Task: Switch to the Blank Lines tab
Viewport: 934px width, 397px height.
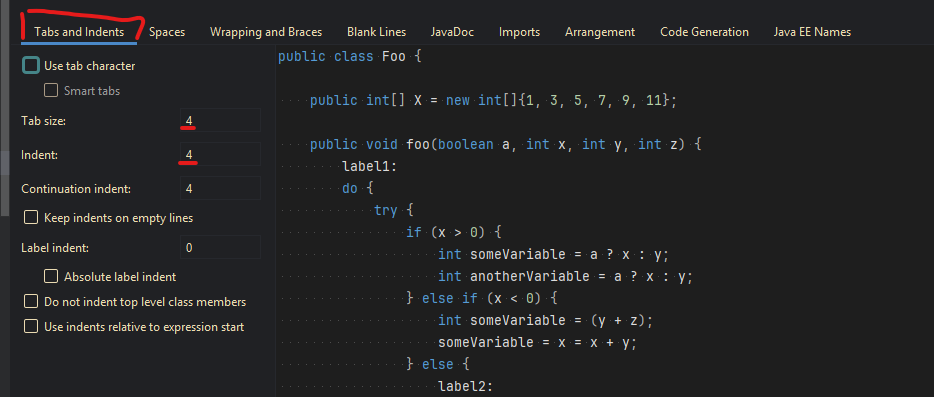Action: click(376, 32)
